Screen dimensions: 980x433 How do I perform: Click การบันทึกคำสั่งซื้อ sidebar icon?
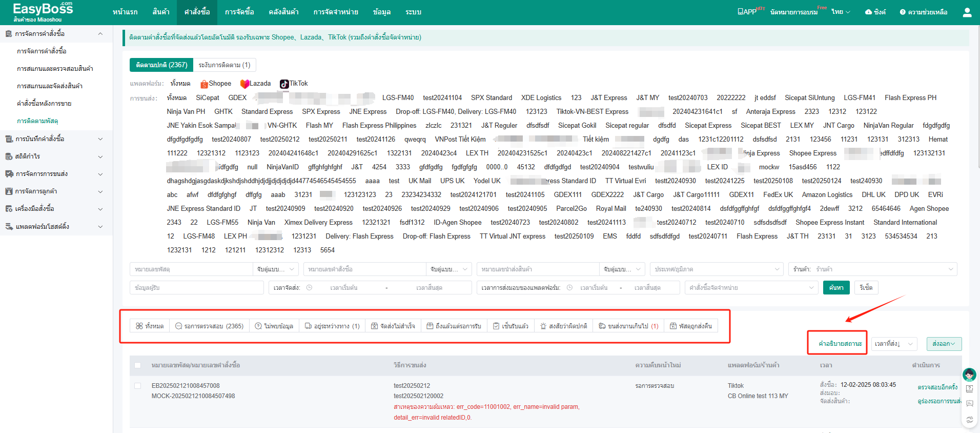pyautogui.click(x=9, y=139)
